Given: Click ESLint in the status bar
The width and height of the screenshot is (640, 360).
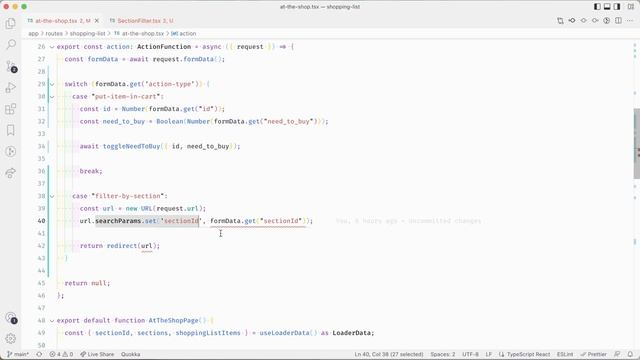Looking at the screenshot, I should (x=565, y=354).
